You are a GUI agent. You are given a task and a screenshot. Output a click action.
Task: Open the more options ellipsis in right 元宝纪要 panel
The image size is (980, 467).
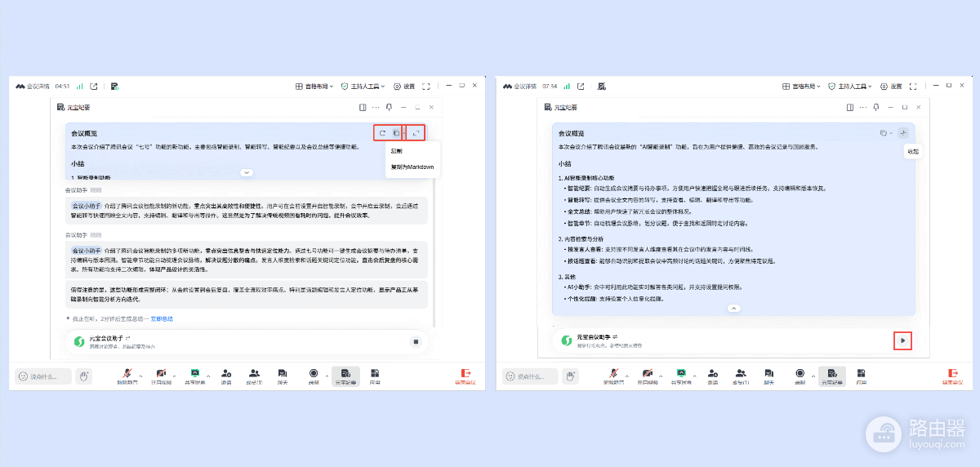point(862,107)
